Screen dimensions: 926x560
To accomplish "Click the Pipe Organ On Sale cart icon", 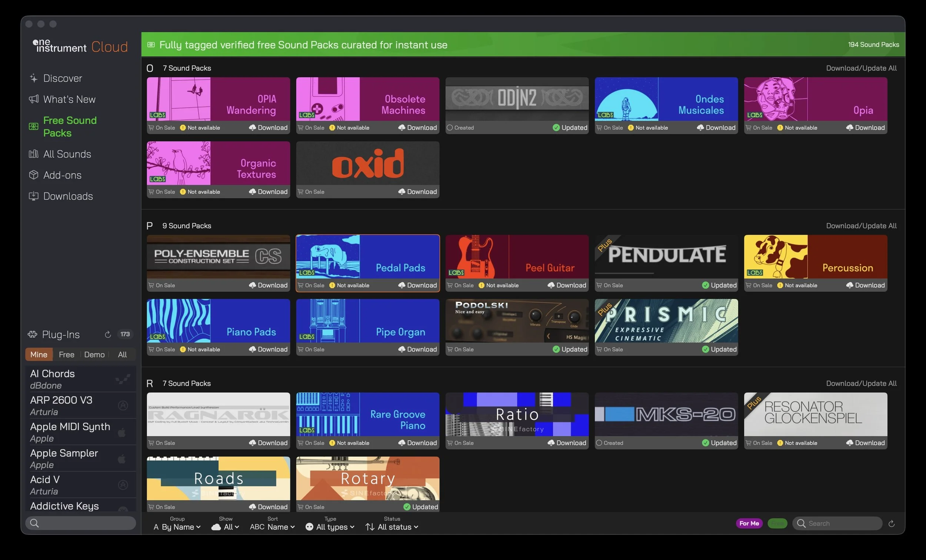I will click(300, 349).
